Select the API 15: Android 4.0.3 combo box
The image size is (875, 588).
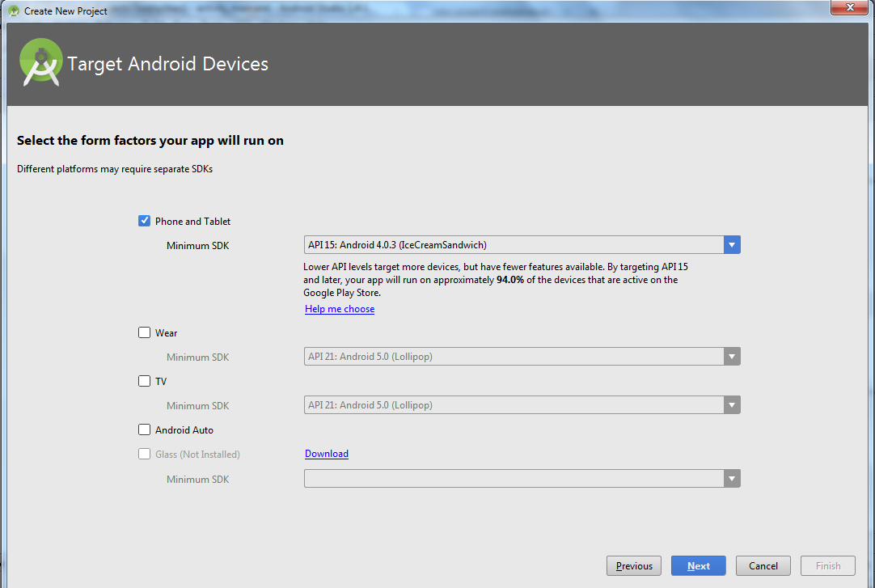click(x=522, y=245)
